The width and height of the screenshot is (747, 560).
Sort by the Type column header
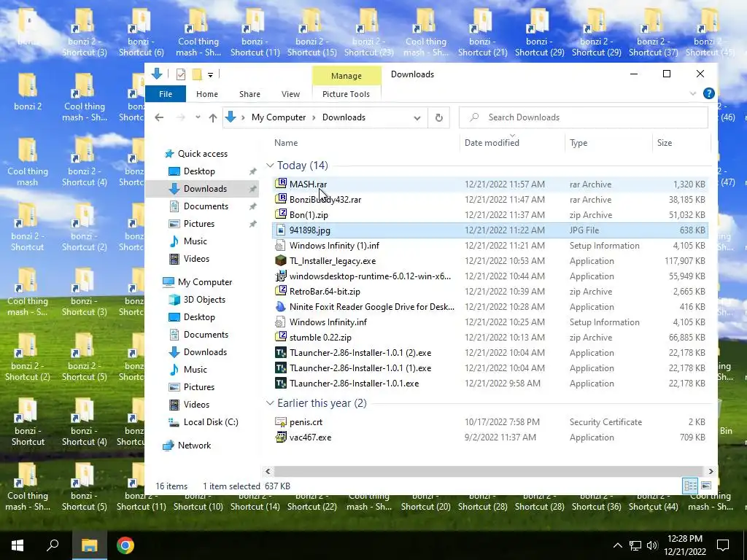(578, 143)
